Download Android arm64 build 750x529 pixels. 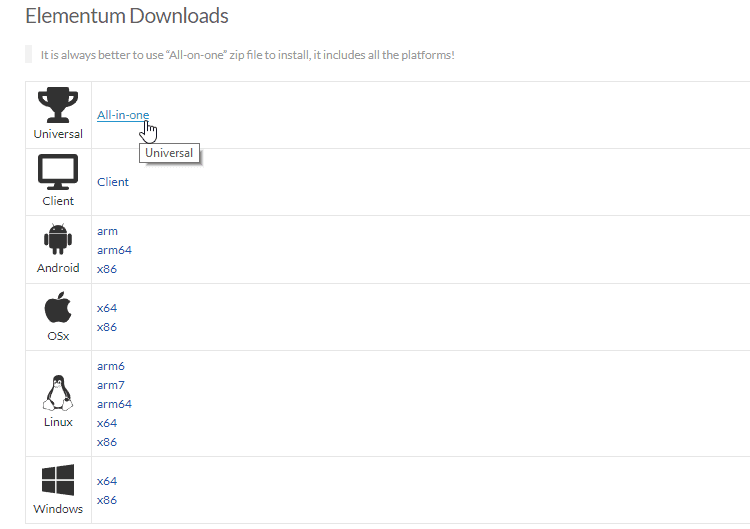pos(114,250)
